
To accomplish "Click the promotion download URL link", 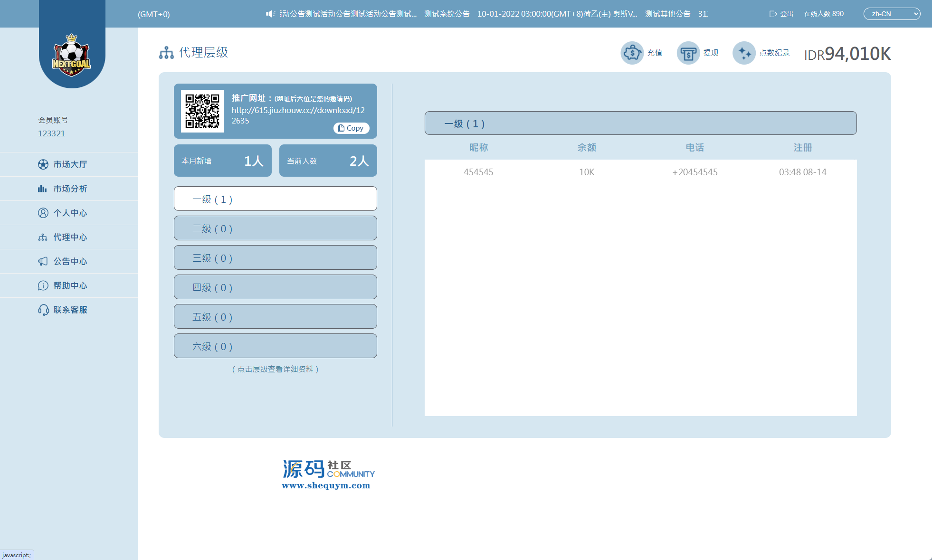I will [298, 110].
